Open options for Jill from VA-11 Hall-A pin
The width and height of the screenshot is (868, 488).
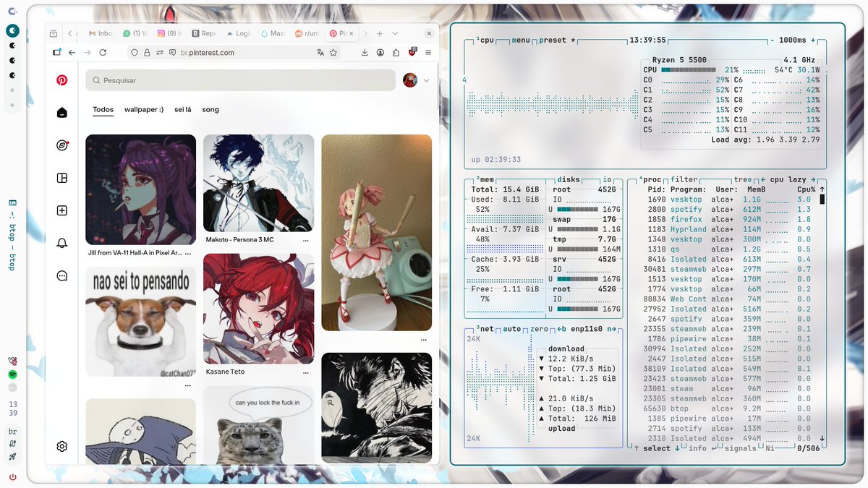click(188, 254)
